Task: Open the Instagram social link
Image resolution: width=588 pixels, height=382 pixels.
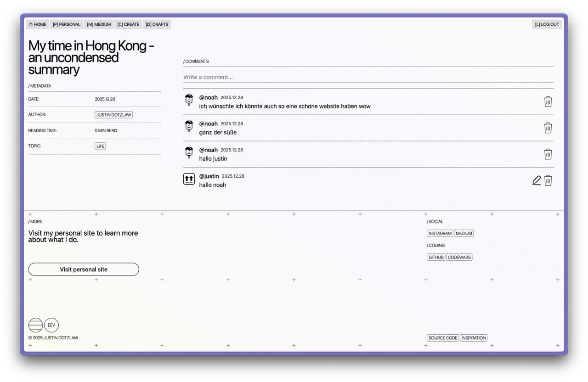Action: coord(440,233)
